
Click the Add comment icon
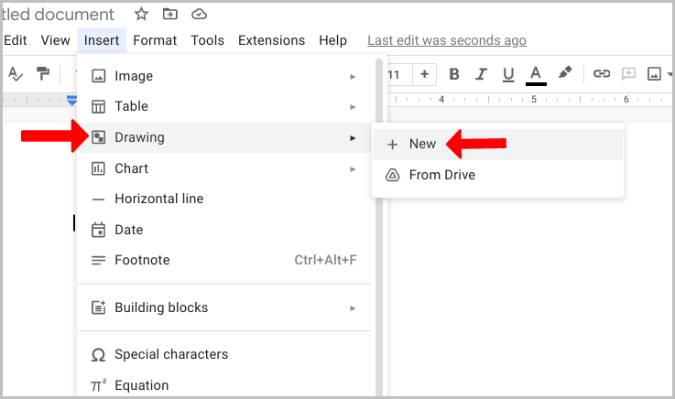coord(629,74)
